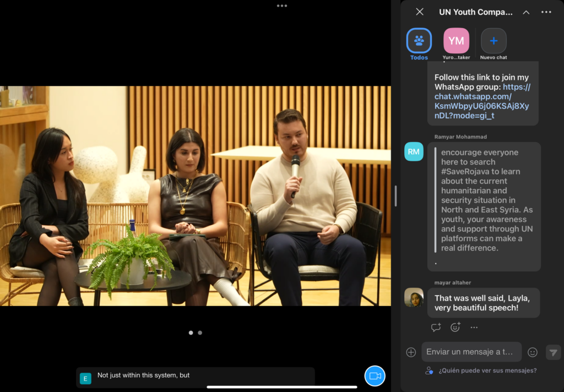Image resolution: width=564 pixels, height=392 pixels.
Task: Click the plus attachment icon beside message box
Action: tap(411, 352)
